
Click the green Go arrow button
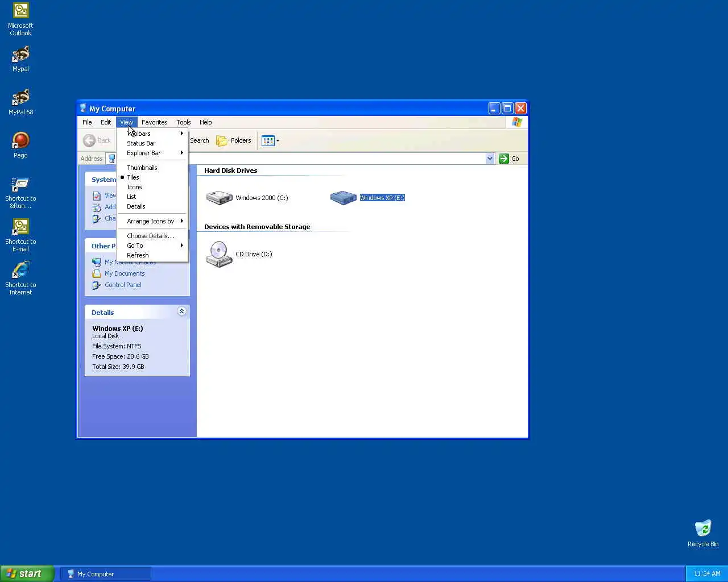503,159
